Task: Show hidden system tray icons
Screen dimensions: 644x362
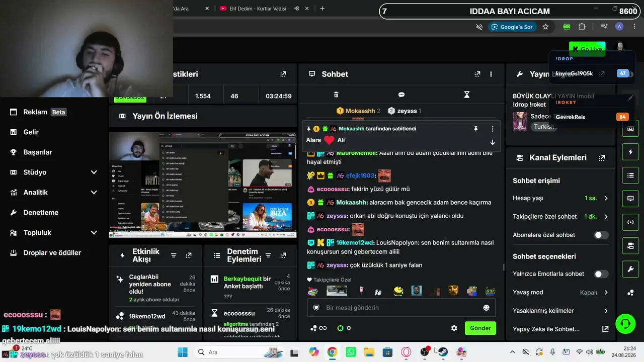Action: [x=512, y=352]
